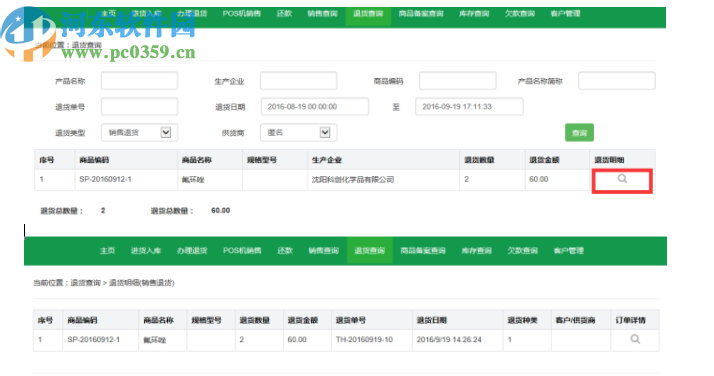Open 还款 tab above the query form
Viewport: 714px width, 376px height.
pyautogui.click(x=284, y=13)
